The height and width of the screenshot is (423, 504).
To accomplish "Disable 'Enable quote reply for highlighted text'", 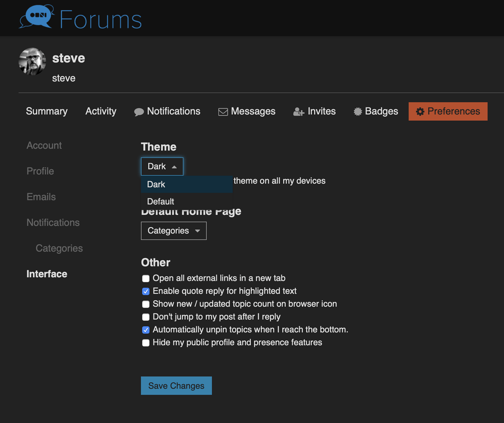I will [146, 291].
